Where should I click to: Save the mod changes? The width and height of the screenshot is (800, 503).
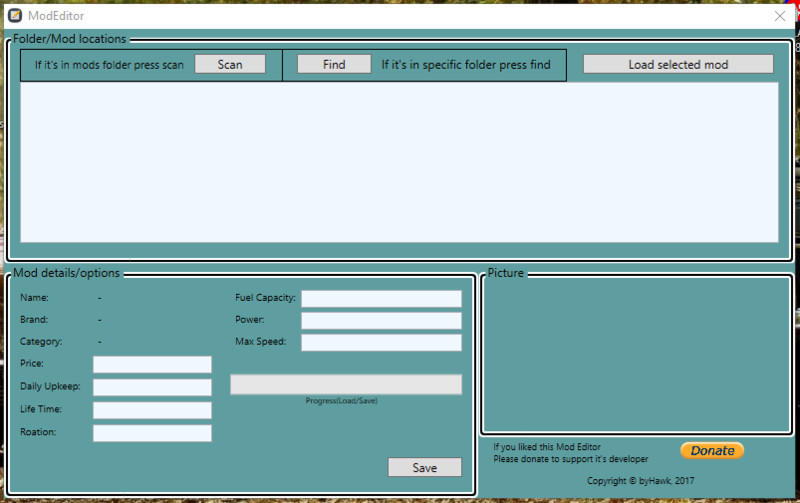tap(425, 467)
